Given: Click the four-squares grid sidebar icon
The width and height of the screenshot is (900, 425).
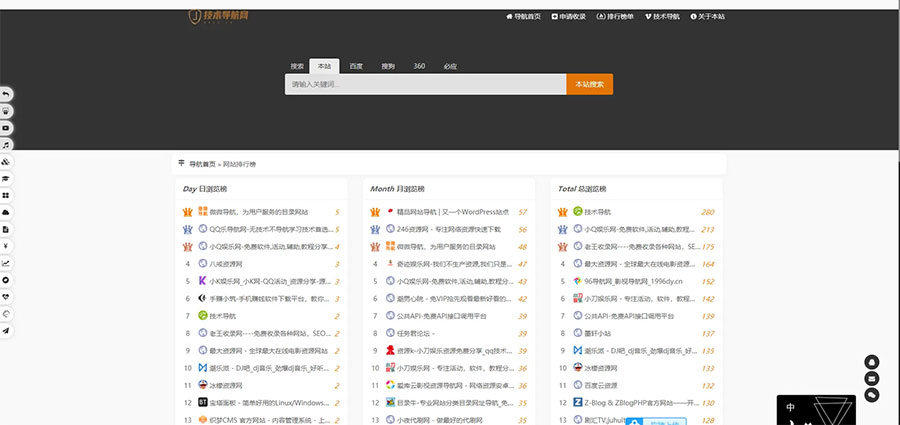Looking at the screenshot, I should pos(6,195).
